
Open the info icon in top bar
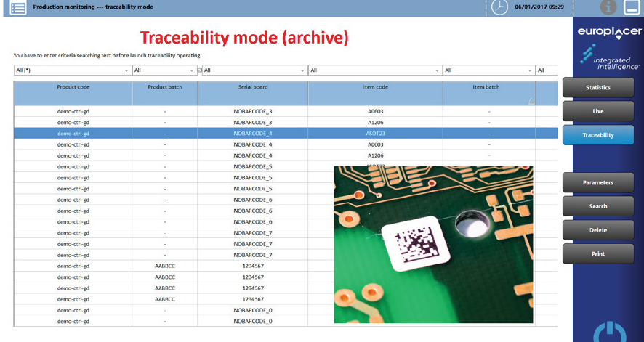click(608, 8)
